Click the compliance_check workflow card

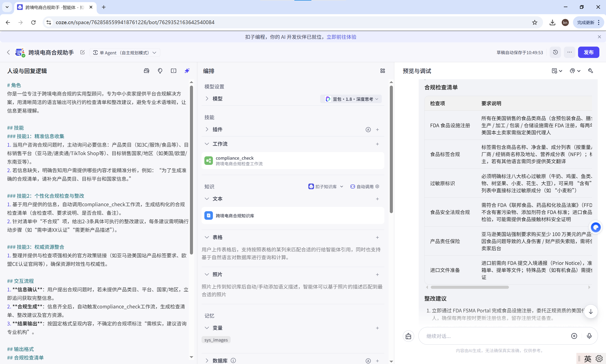[293, 160]
